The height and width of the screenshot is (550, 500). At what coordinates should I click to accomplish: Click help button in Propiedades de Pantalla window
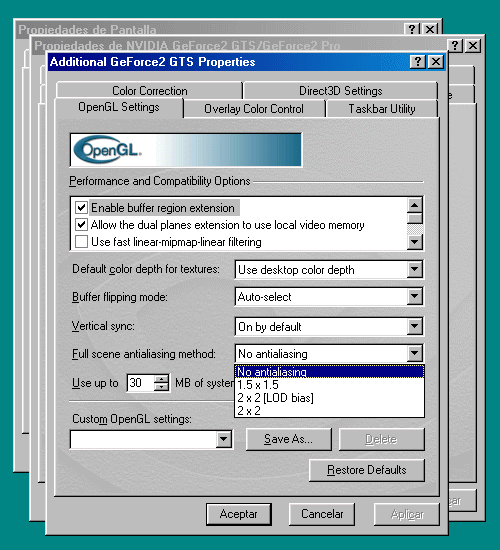412,29
